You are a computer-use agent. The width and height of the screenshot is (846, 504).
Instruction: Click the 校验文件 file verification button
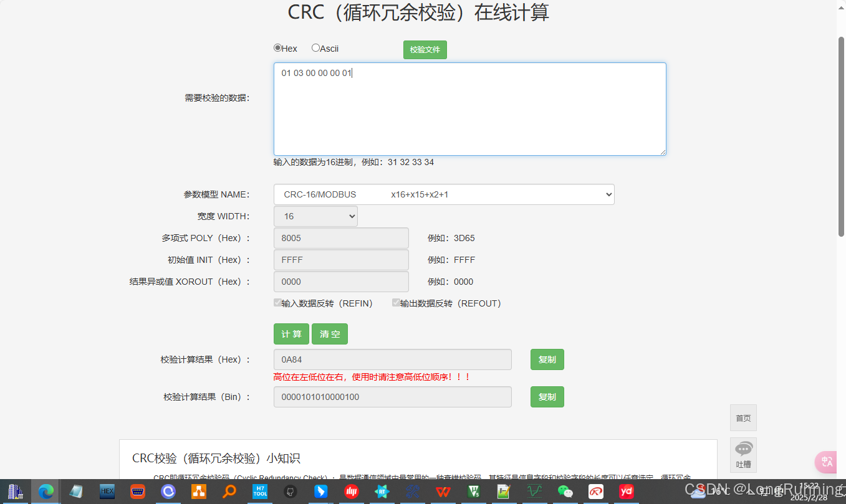(425, 49)
